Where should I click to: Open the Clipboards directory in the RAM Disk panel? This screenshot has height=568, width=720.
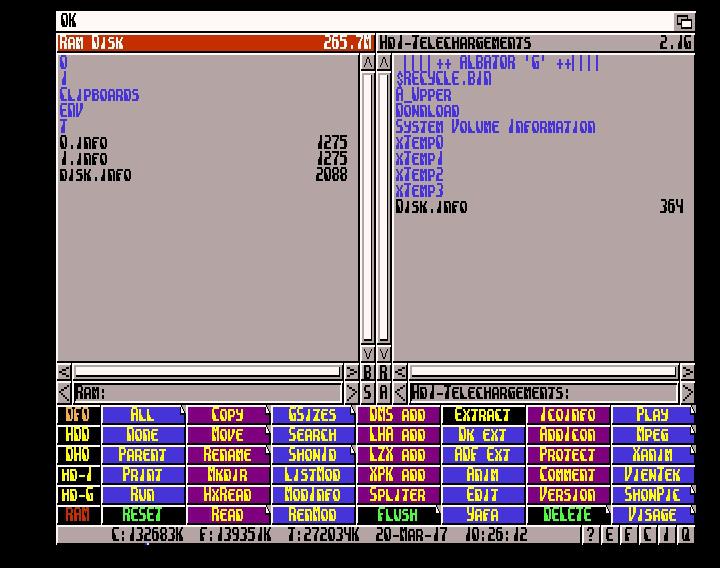pyautogui.click(x=99, y=95)
